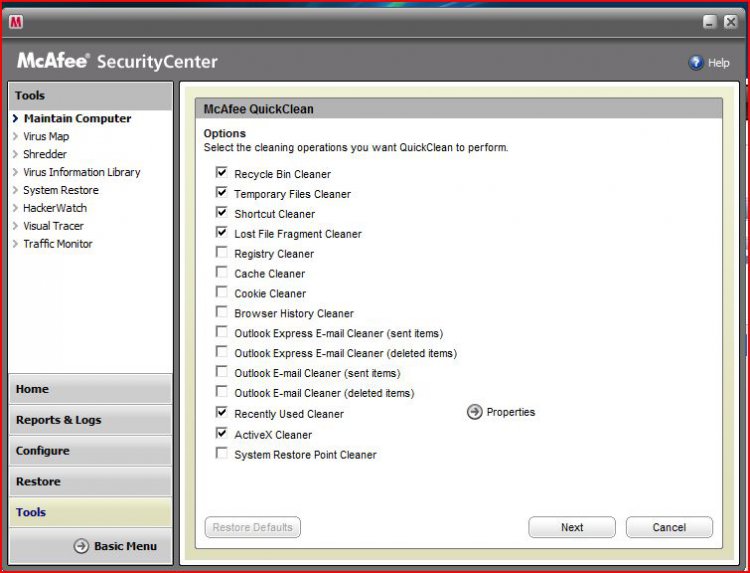750x573 pixels.
Task: Enable Outlook E-mail Cleaner (deleted items)
Action: [x=221, y=391]
